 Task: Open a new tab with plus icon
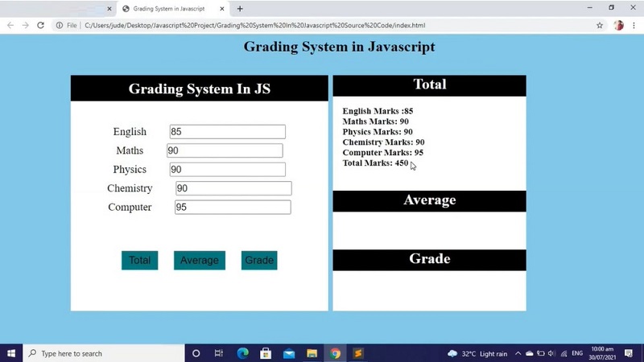[240, 9]
